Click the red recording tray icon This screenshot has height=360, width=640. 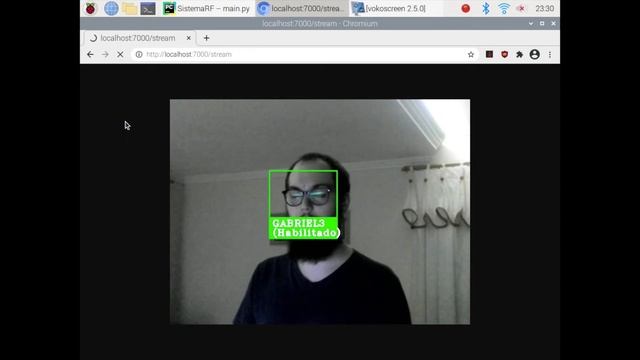(x=465, y=9)
